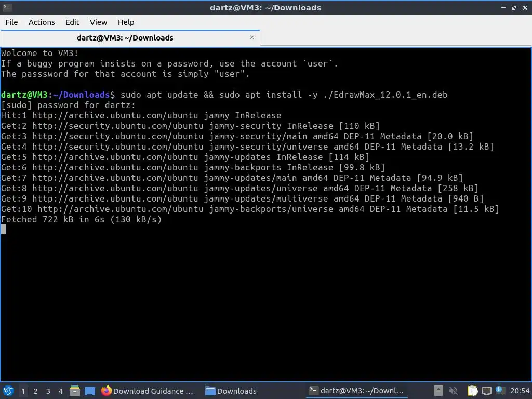Screen dimensions: 532x399
Task: Click the terminal icon in title bar
Action: pos(7,7)
